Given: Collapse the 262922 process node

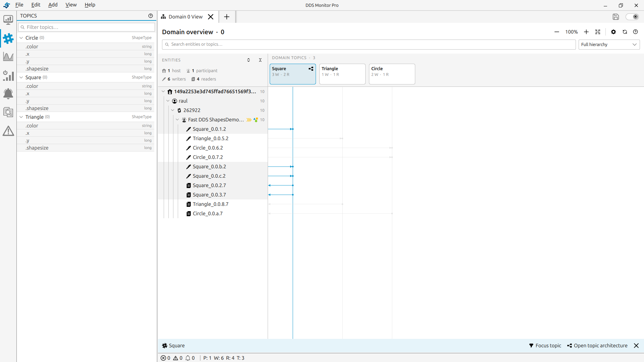Looking at the screenshot, I should [173, 110].
